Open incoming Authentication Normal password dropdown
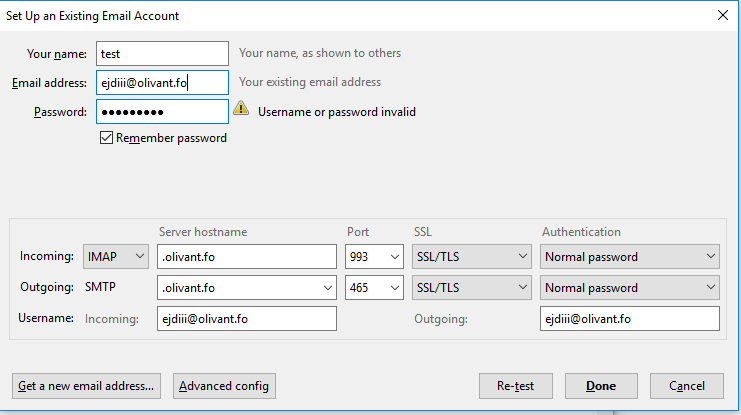This screenshot has height=415, width=741. click(630, 257)
